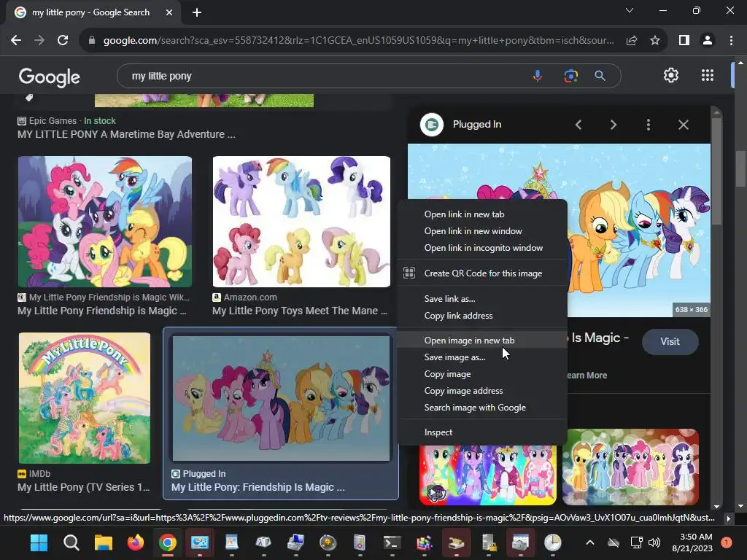This screenshot has height=560, width=747.
Task: Click the page's vertical scrollbar thumb
Action: pos(740,169)
